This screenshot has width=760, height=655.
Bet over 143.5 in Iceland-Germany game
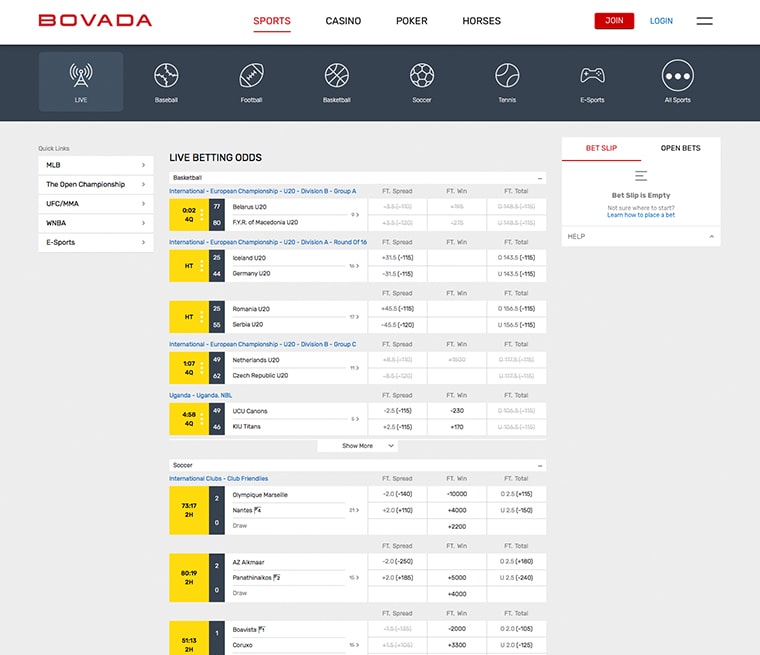[516, 257]
